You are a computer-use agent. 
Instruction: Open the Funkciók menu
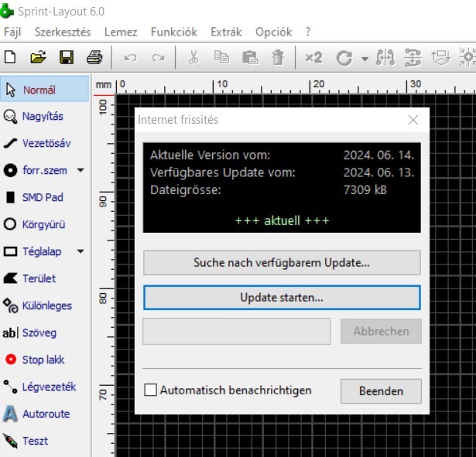[x=174, y=32]
